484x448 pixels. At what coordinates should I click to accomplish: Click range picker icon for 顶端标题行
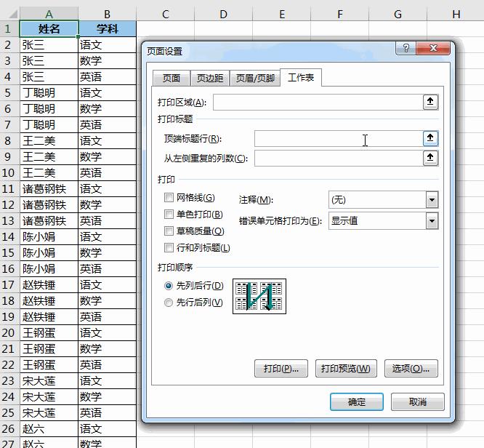(430, 138)
